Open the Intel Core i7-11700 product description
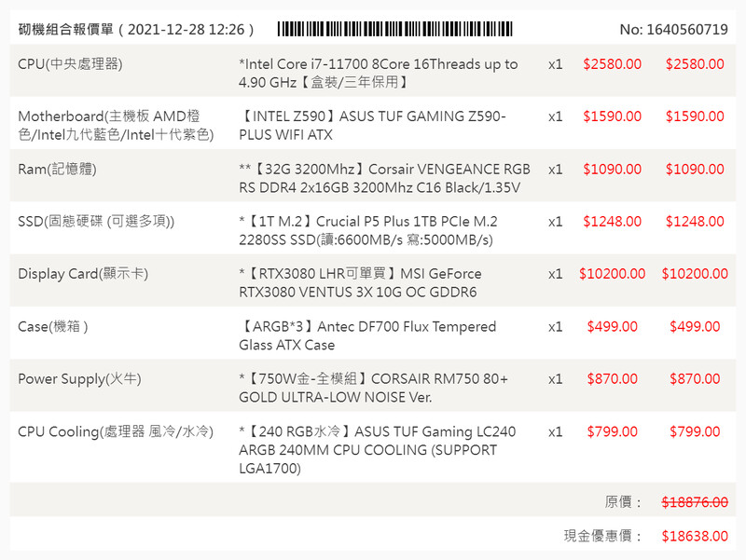Viewport: 746px width, 560px height. click(378, 73)
